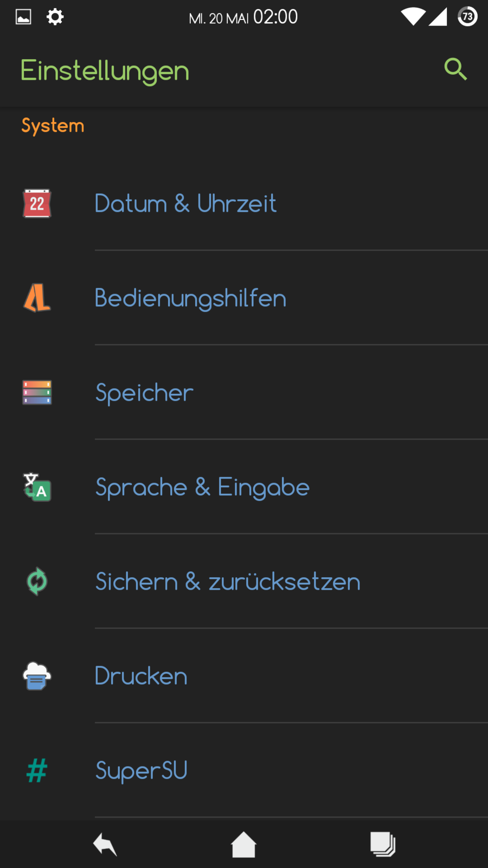Open Bedienungshilfen settings
The image size is (488, 868).
pyautogui.click(x=190, y=298)
